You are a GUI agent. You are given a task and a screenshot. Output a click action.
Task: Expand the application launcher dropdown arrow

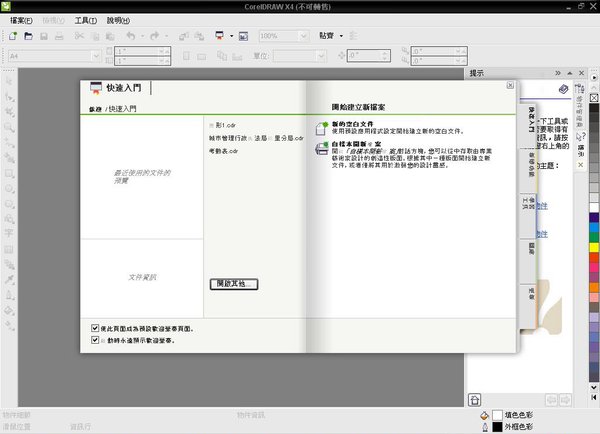point(232,36)
